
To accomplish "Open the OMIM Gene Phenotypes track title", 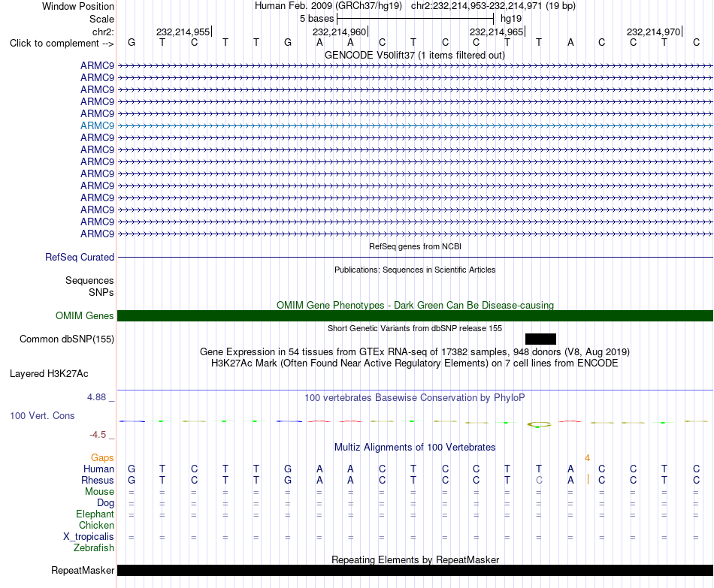I will pyautogui.click(x=415, y=305).
